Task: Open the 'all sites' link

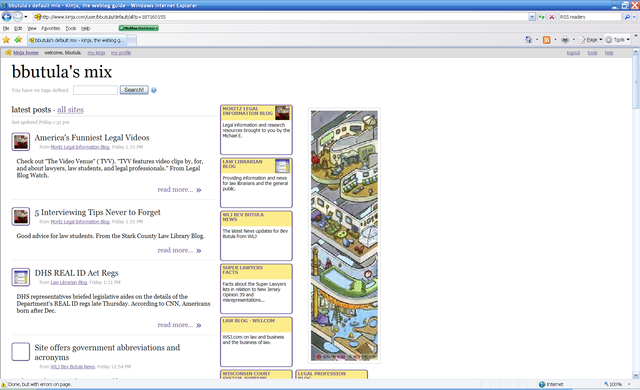Action: [70, 110]
